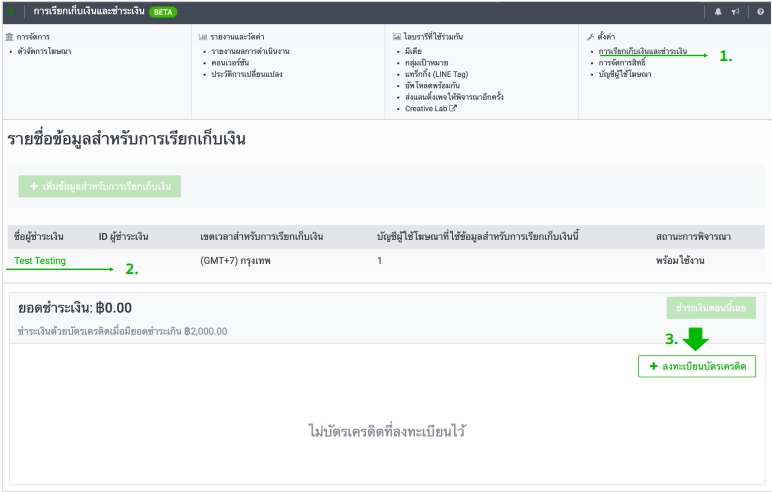Screen dimensions: 772x492
Task: Click the help question mark icon
Action: [759, 11]
